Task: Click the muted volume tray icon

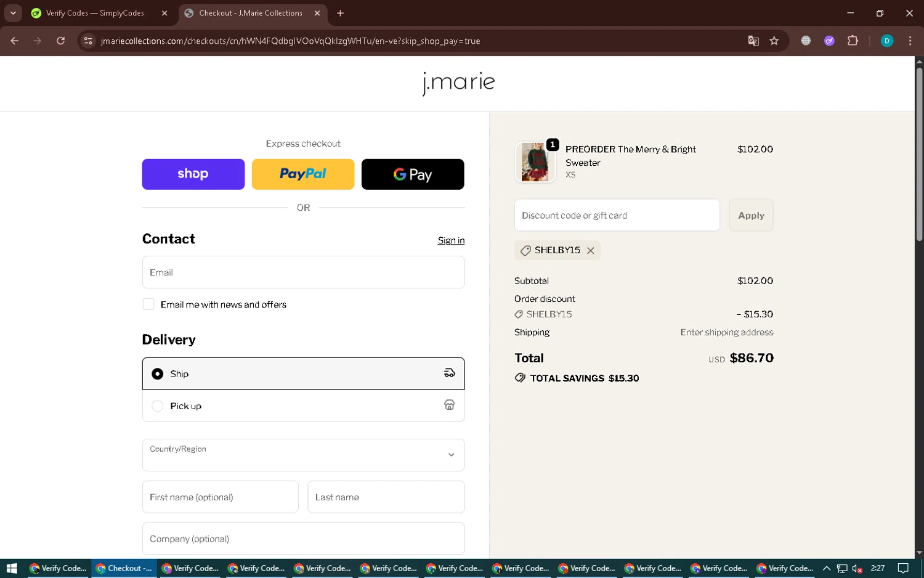Action: [857, 568]
